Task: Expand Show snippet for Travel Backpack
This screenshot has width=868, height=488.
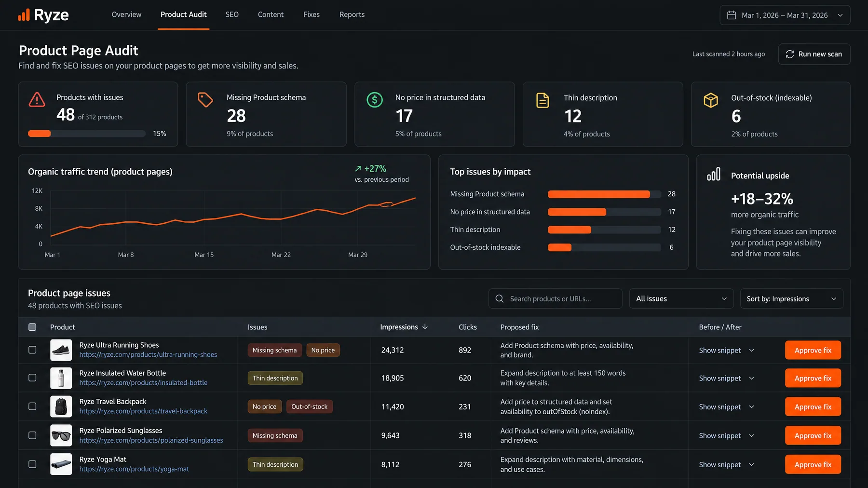Action: tap(727, 407)
